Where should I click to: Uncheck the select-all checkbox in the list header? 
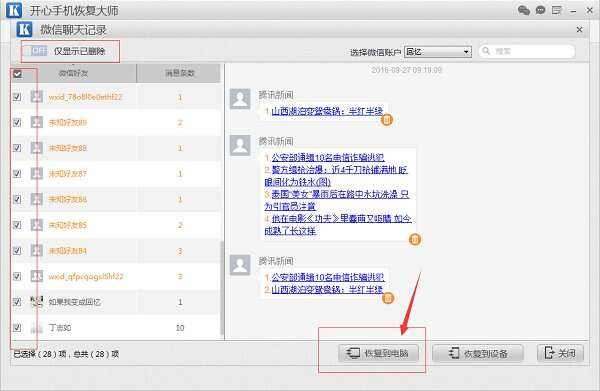(18, 73)
